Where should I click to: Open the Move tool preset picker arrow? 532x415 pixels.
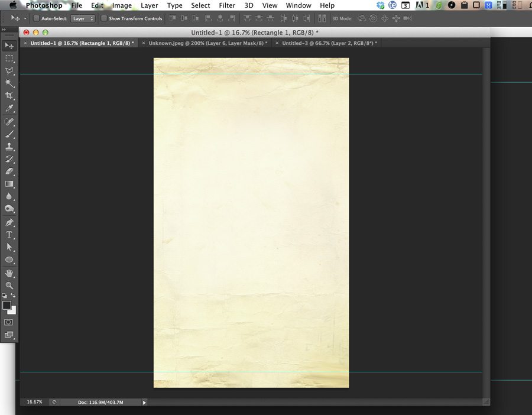[25, 18]
